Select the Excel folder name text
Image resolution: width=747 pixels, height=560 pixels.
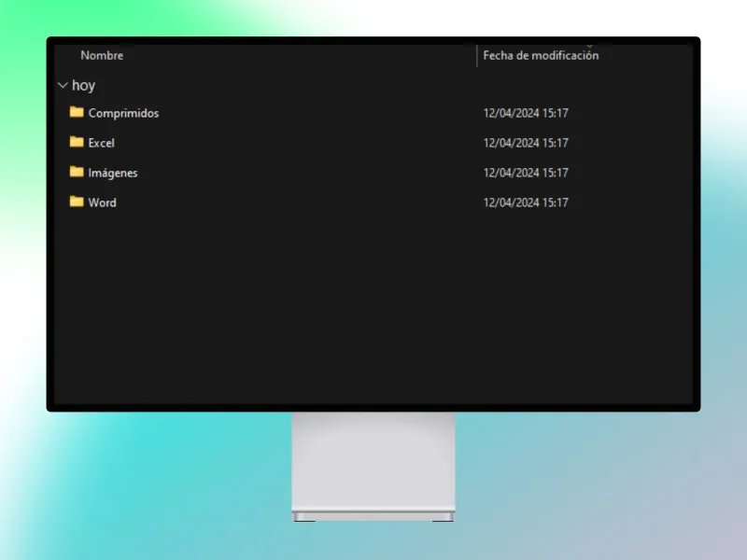coord(101,143)
